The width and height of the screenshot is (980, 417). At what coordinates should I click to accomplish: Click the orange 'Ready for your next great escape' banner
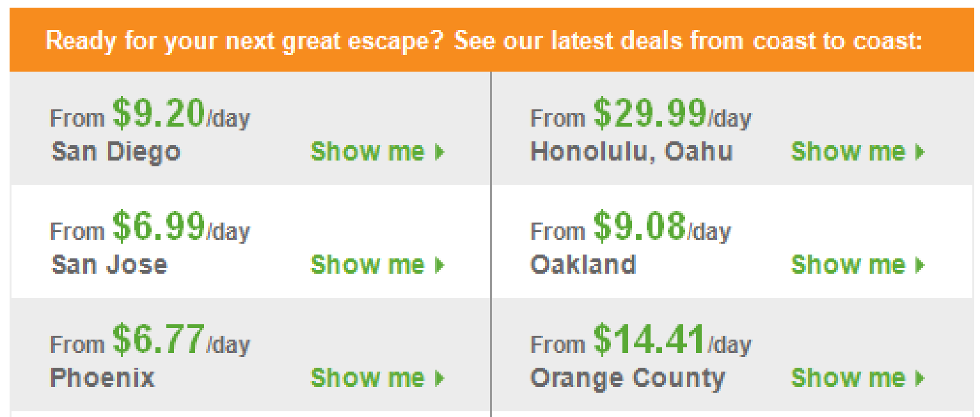point(484,41)
